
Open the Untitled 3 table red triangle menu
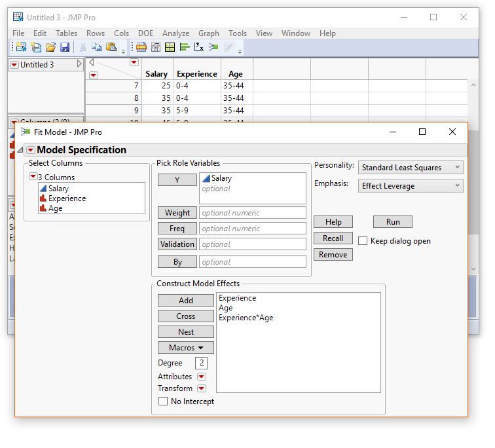14,65
